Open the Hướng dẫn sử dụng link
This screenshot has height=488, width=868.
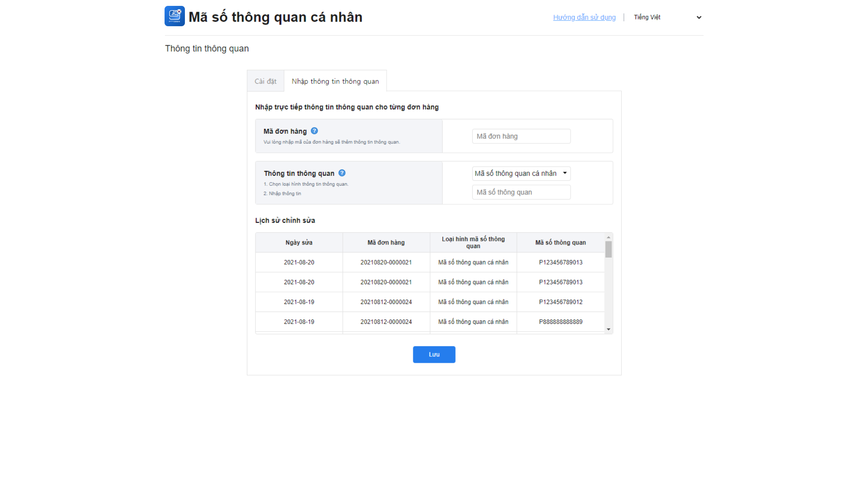point(584,17)
